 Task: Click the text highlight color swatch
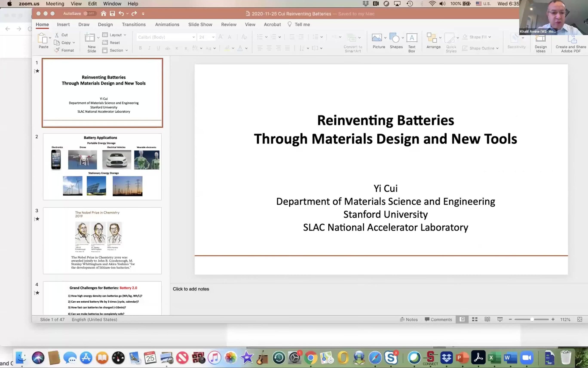[x=227, y=48]
